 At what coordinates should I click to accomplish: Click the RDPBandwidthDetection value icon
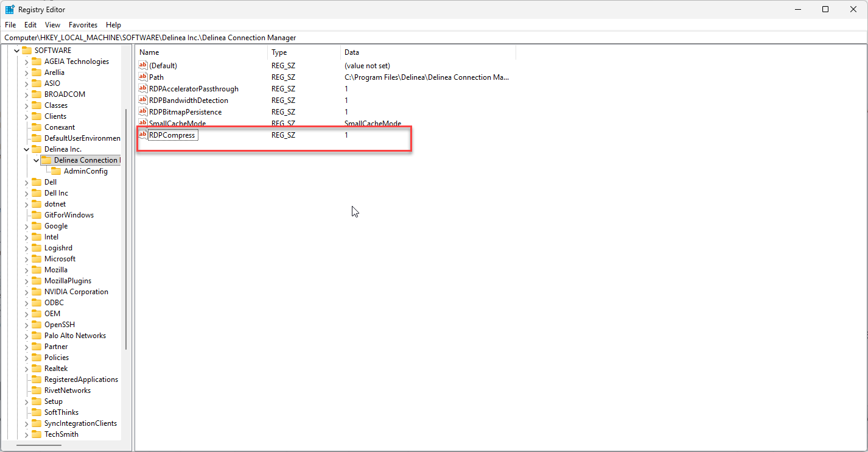click(x=143, y=100)
